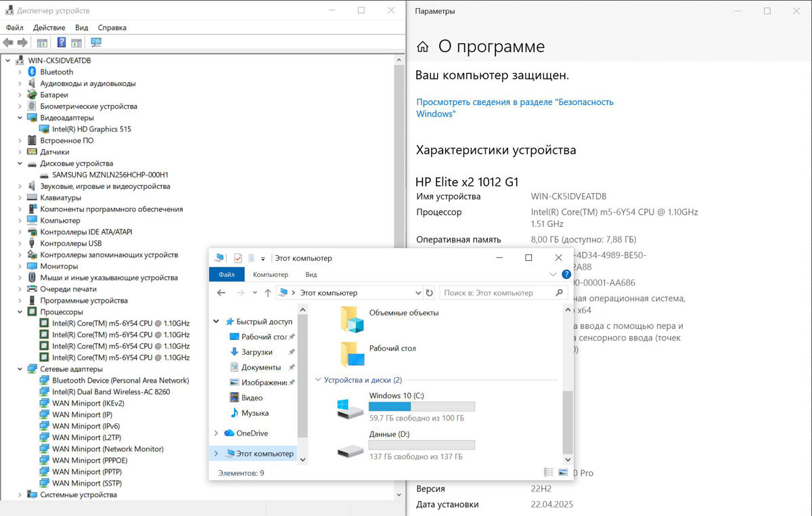
Task: Select Загрузки in Quick Access sidebar
Action: [x=256, y=352]
